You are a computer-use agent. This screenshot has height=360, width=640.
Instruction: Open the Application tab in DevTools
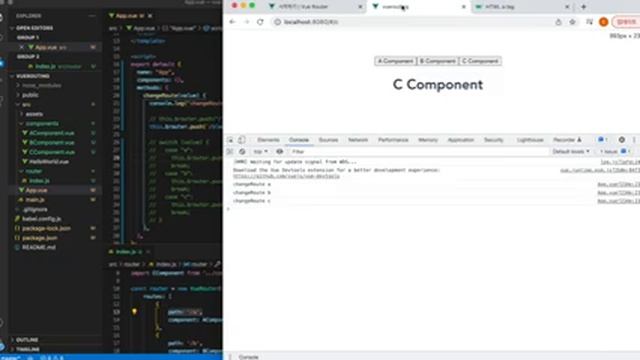[x=461, y=140]
